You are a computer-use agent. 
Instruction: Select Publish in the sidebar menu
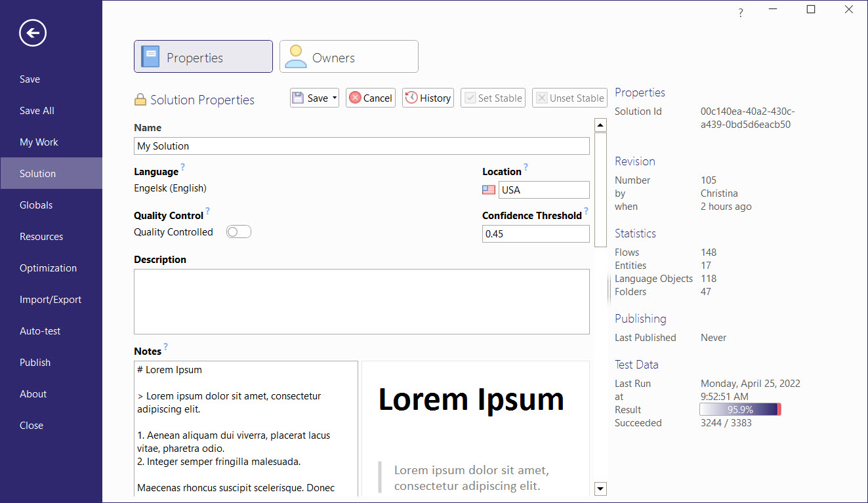[35, 362]
